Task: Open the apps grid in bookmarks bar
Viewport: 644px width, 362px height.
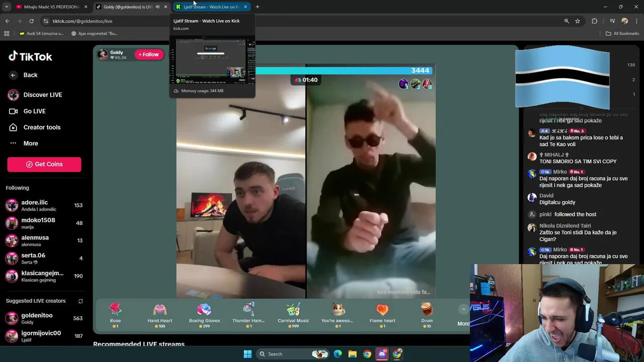Action: [7, 34]
